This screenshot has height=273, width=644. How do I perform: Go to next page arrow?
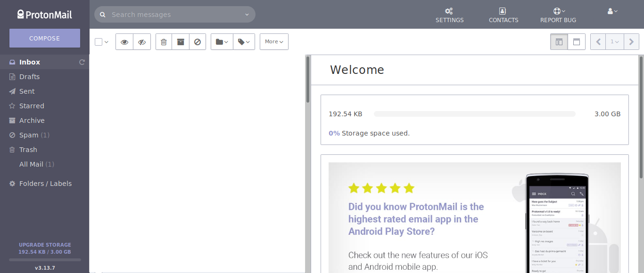click(631, 42)
